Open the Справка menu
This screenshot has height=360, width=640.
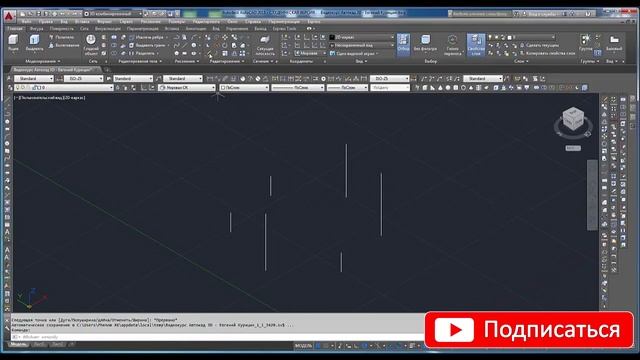click(253, 21)
